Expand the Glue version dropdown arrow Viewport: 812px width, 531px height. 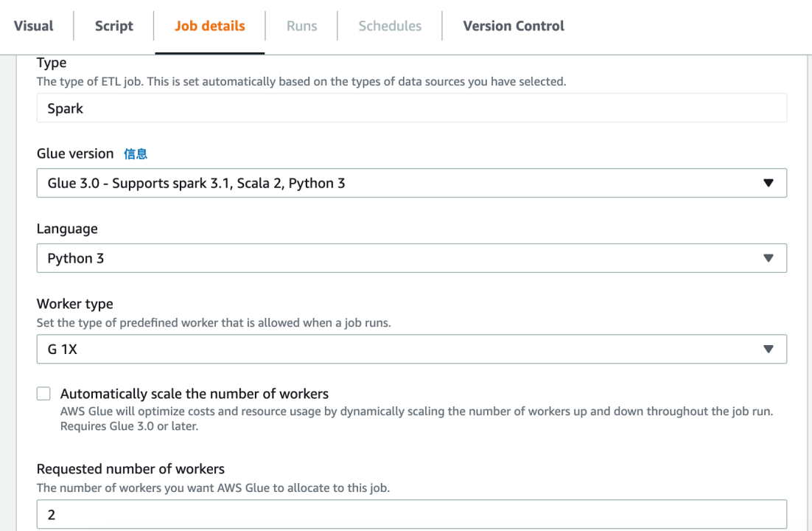coord(769,183)
